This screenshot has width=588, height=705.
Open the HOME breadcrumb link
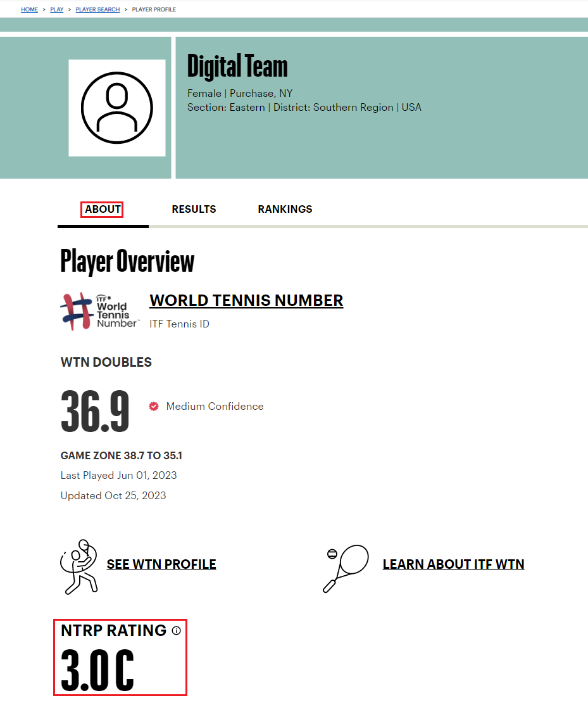(x=29, y=9)
